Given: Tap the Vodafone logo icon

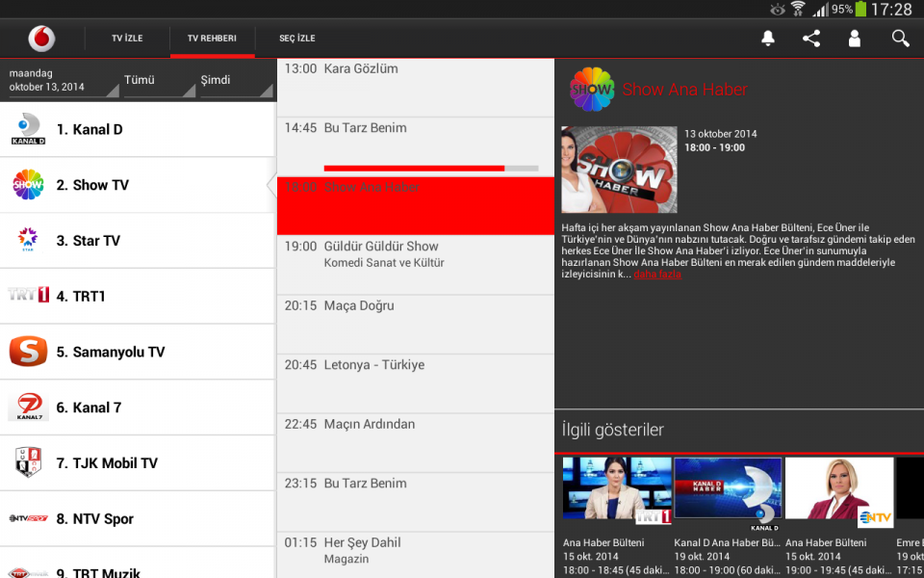Looking at the screenshot, I should (x=41, y=39).
